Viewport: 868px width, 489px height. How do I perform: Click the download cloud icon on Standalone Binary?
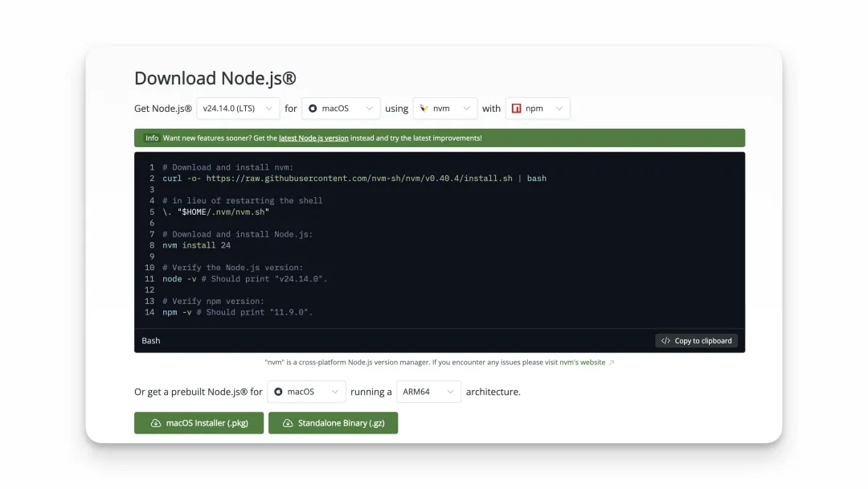[288, 423]
